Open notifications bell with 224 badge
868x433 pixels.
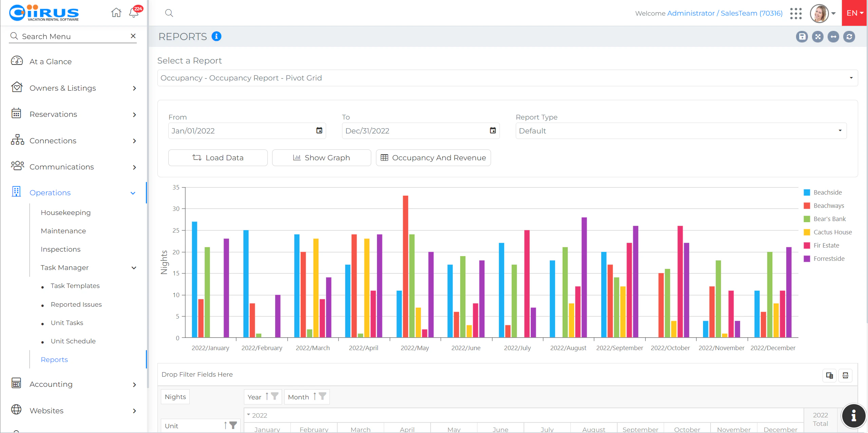pyautogui.click(x=134, y=13)
